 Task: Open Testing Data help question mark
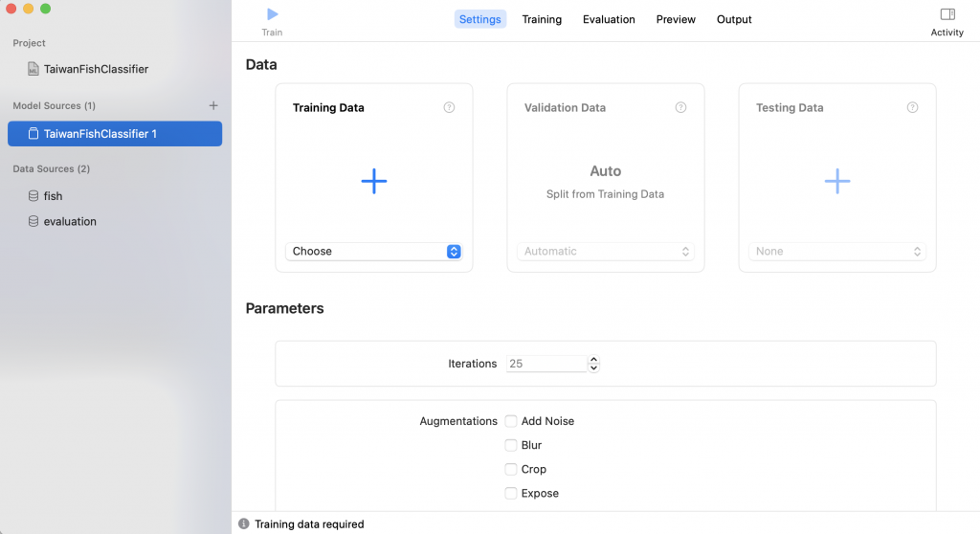click(912, 107)
